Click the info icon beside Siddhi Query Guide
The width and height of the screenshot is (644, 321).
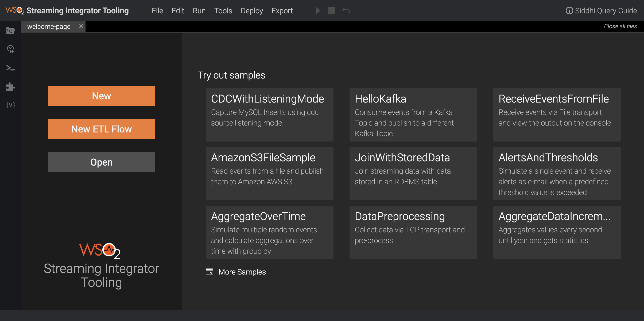(569, 11)
